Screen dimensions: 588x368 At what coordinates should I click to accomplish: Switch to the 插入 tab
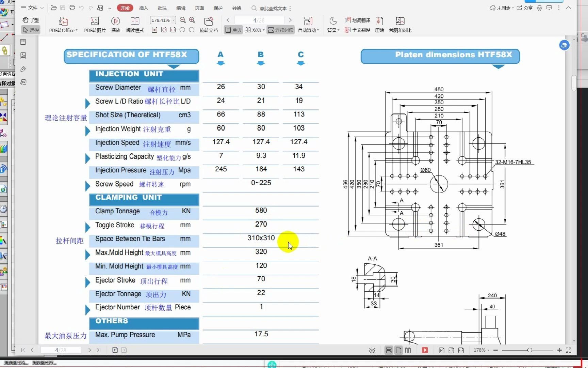pyautogui.click(x=143, y=8)
